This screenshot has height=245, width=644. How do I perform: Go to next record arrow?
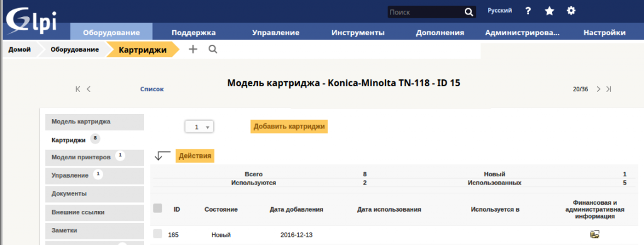(x=599, y=89)
